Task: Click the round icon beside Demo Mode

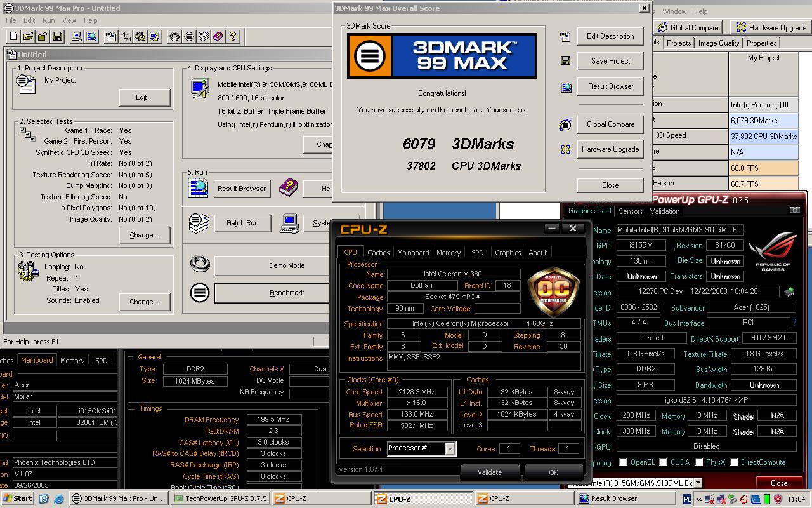Action: coord(200,263)
